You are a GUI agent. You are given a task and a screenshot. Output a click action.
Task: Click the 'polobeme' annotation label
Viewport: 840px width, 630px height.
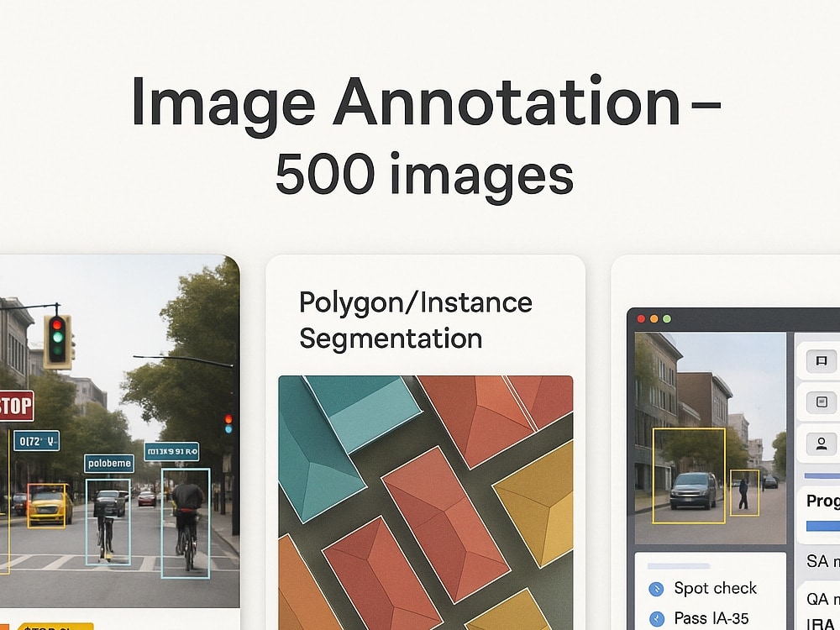(x=109, y=464)
